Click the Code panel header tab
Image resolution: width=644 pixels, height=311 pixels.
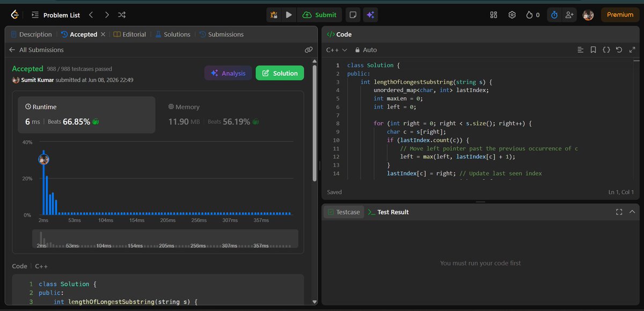pyautogui.click(x=339, y=34)
